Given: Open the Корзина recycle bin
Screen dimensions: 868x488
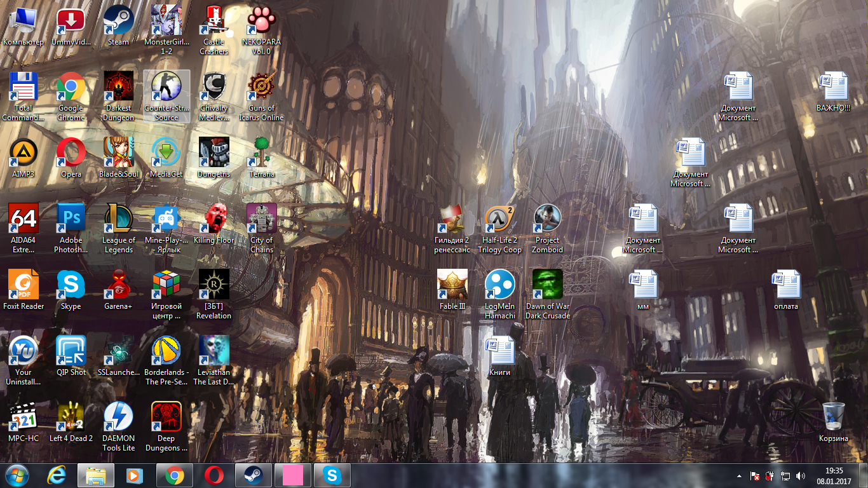Looking at the screenshot, I should 834,423.
